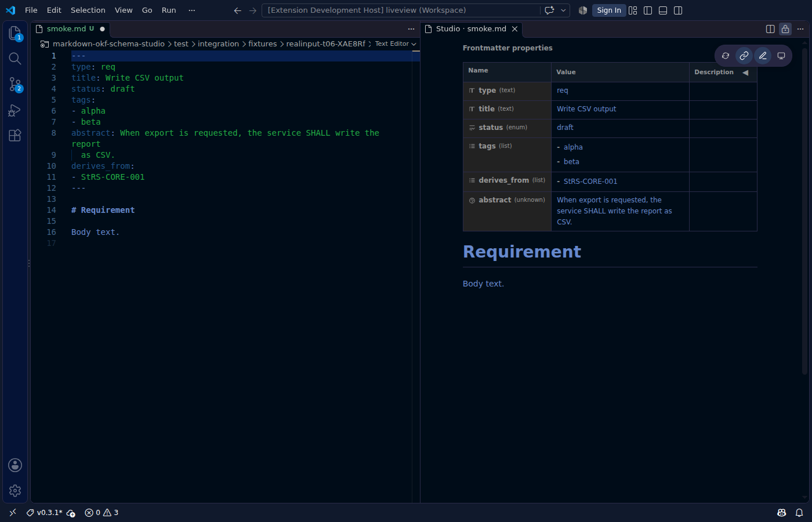
Task: Open the Copilot chat icon in title bar
Action: click(549, 10)
